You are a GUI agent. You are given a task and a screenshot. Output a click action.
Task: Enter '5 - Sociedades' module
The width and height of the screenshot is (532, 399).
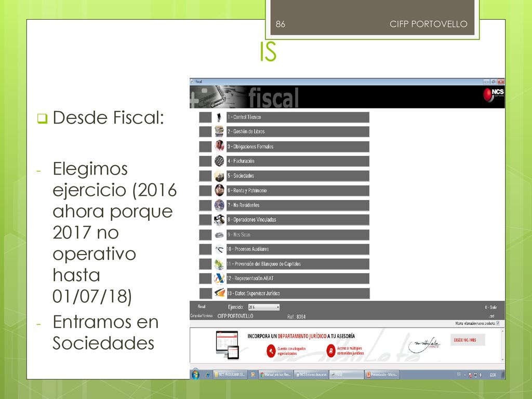[298, 176]
